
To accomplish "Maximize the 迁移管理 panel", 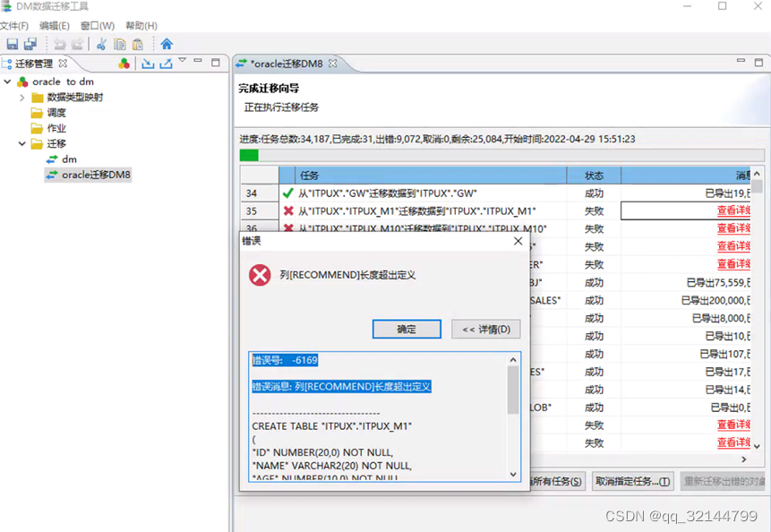I will tap(216, 63).
